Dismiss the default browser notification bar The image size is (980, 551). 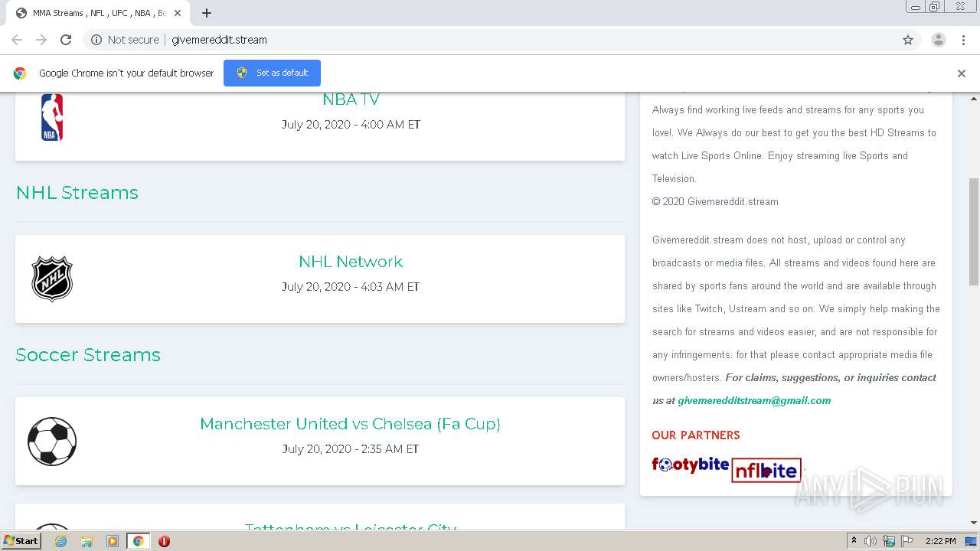click(962, 73)
